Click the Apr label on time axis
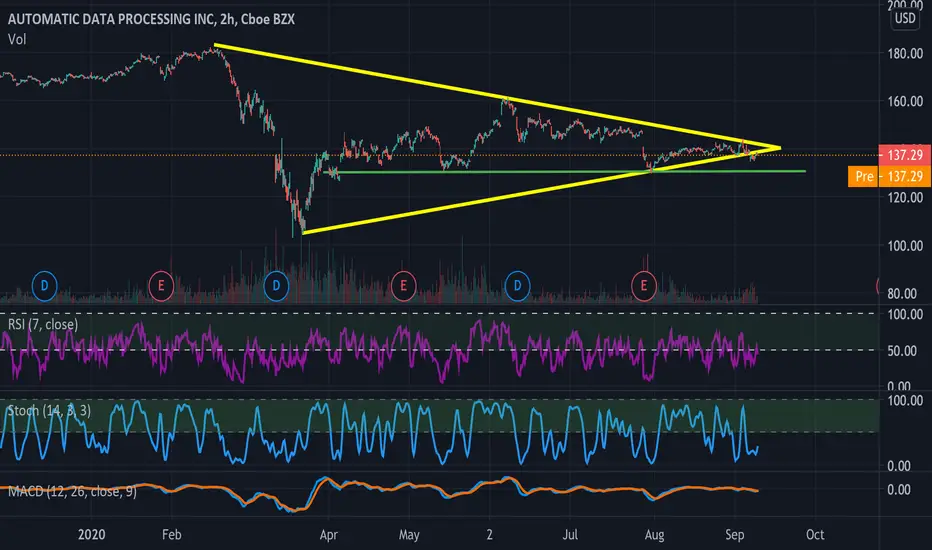Screen dimensions: 932x550 329,535
